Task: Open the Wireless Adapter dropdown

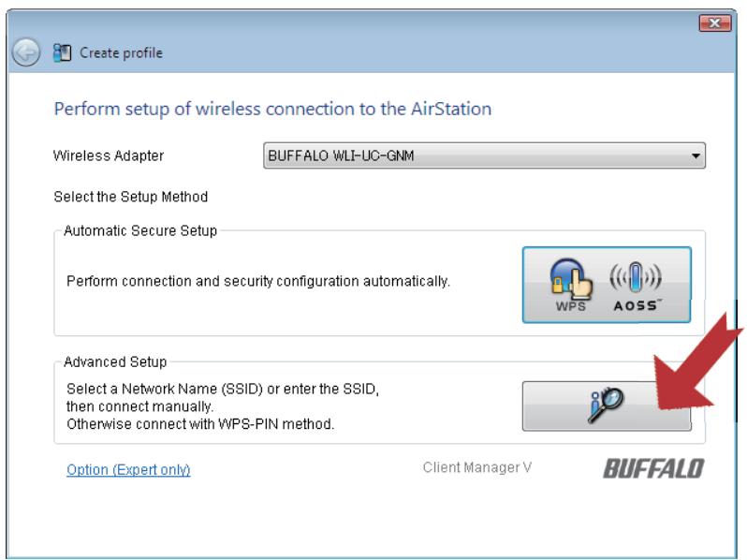Action: coord(484,155)
